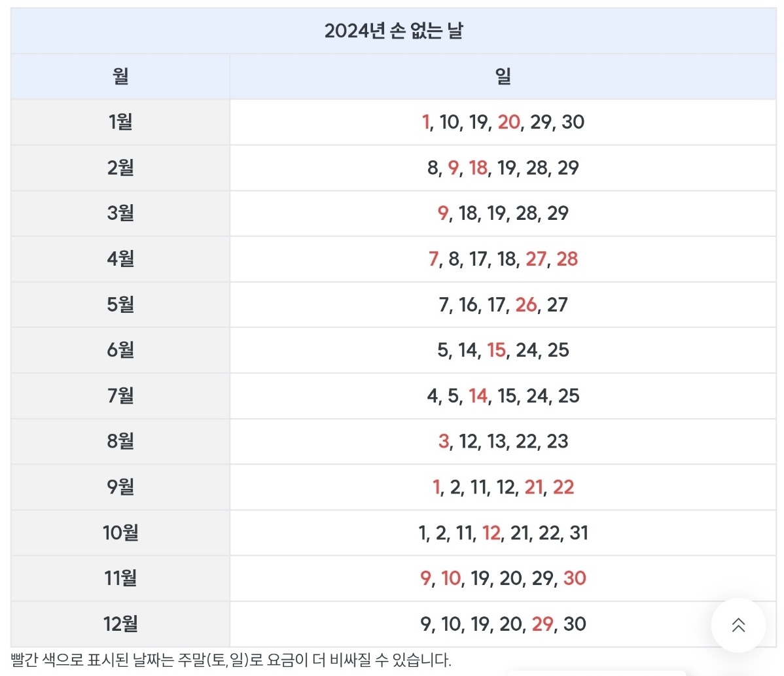The height and width of the screenshot is (676, 784).
Task: Click the red date 9 in March row
Action: point(442,213)
